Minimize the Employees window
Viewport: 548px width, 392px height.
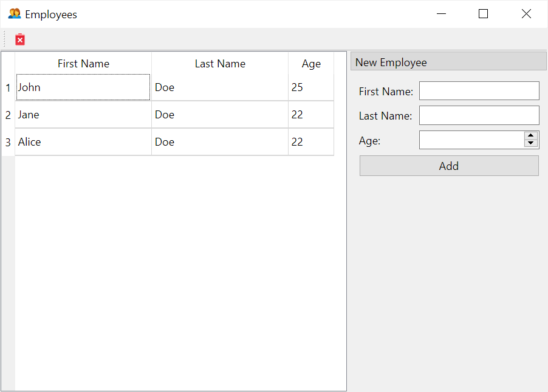pyautogui.click(x=441, y=13)
